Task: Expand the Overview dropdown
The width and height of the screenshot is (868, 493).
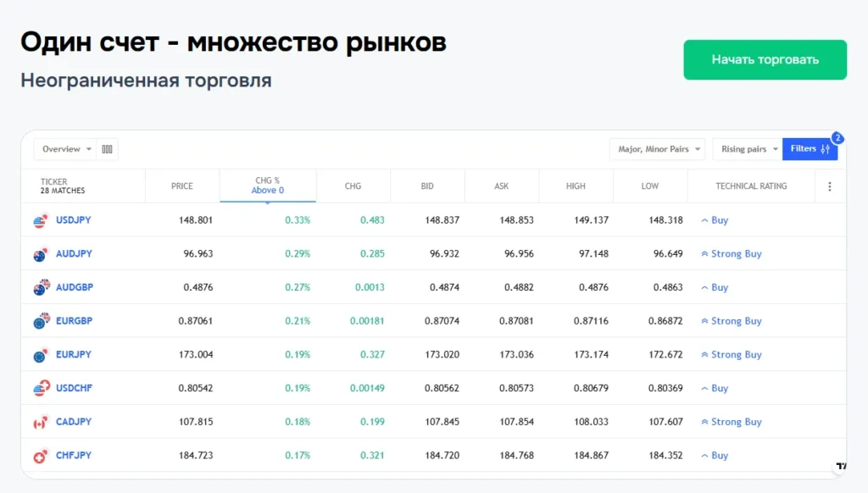Action: click(x=65, y=149)
